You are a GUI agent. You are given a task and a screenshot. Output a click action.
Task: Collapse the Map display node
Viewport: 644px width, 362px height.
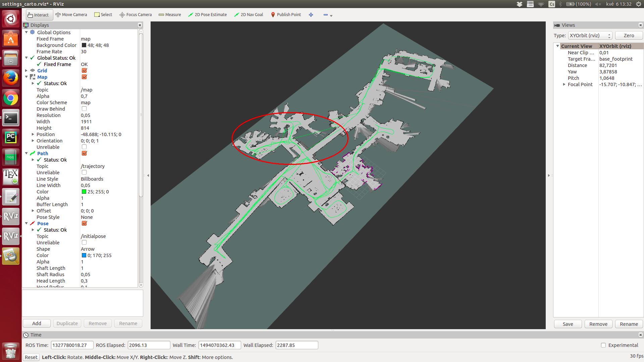[26, 77]
